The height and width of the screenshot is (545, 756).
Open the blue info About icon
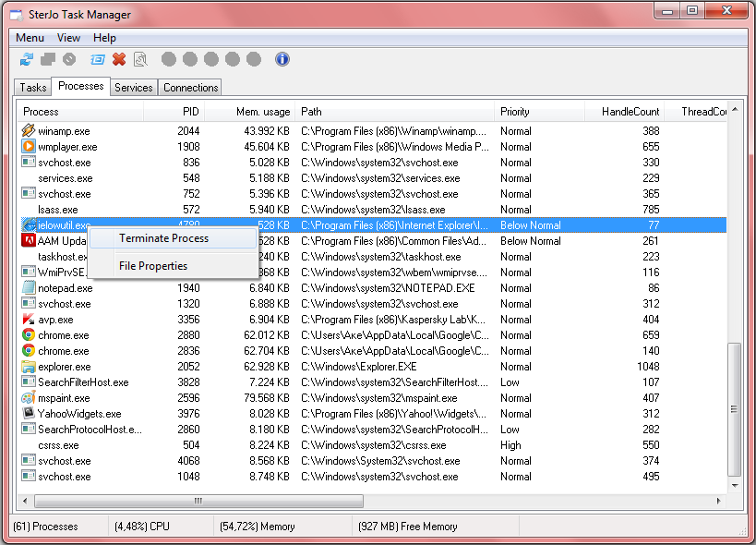point(282,59)
